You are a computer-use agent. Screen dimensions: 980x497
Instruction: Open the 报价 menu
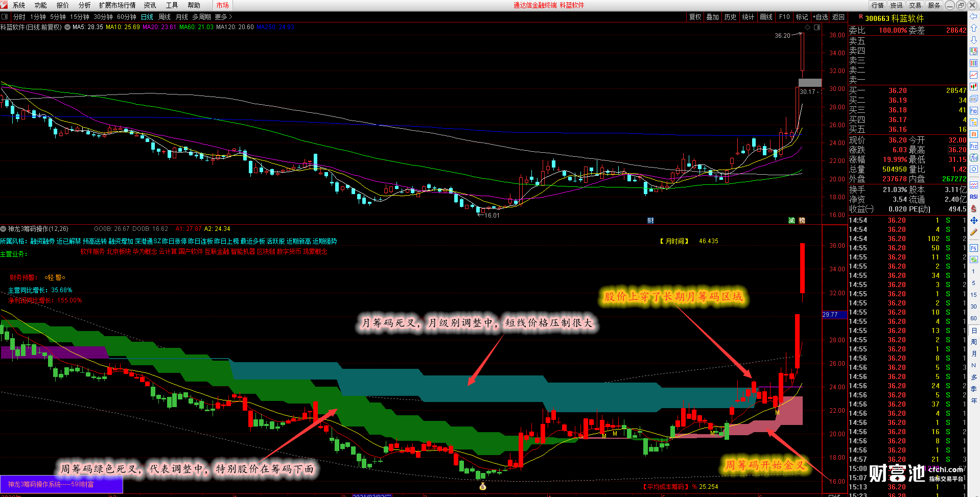coord(63,5)
